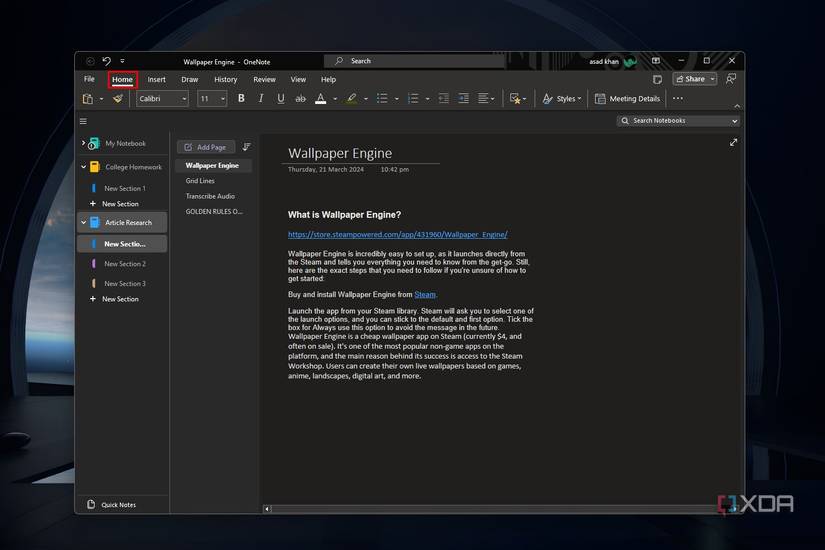Open the sticky notes feed icon near Share
The image size is (825, 550).
click(657, 79)
